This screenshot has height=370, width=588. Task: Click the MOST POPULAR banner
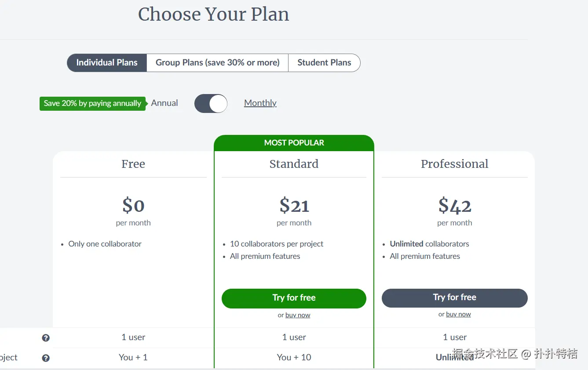pyautogui.click(x=294, y=143)
